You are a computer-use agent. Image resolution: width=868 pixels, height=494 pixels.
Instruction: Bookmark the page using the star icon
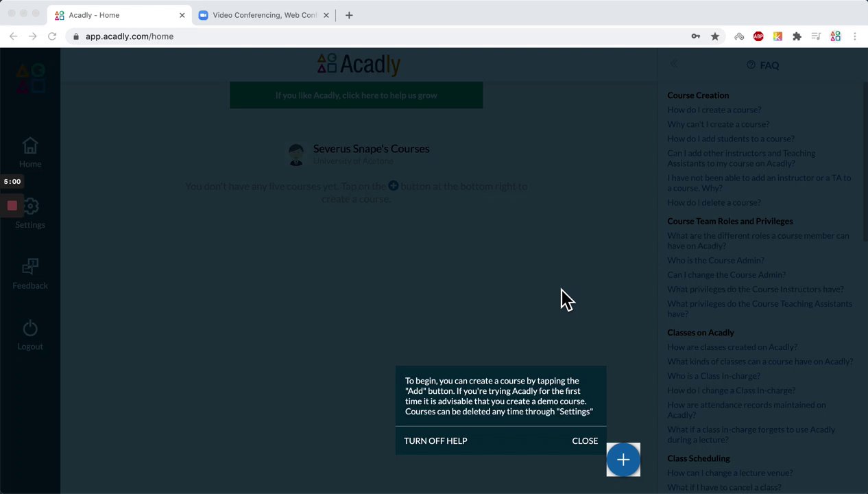pos(715,36)
